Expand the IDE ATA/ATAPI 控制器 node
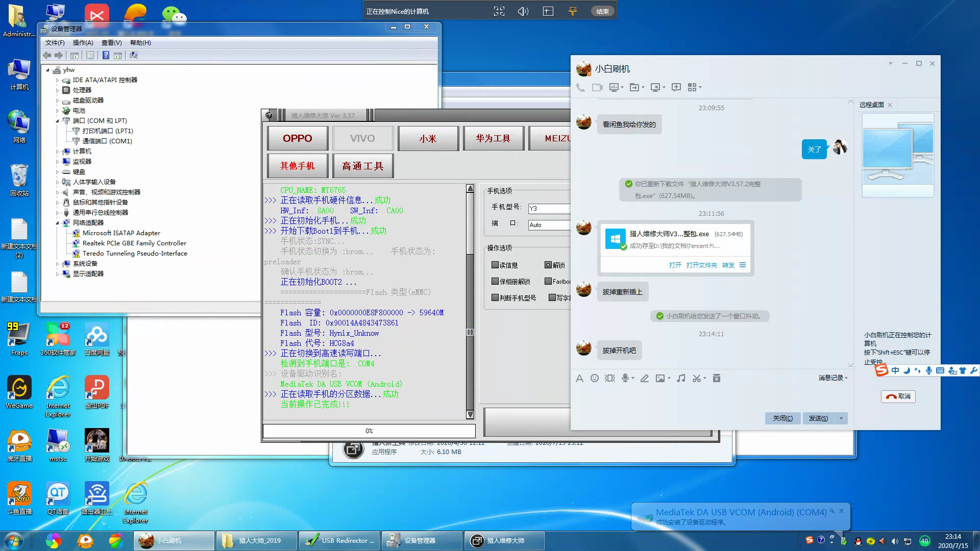Viewport: 980px width, 551px height. tap(57, 80)
